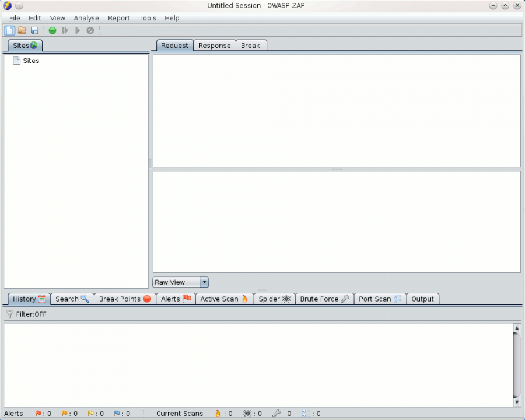
Task: Click the Drop request toolbar icon
Action: point(90,30)
